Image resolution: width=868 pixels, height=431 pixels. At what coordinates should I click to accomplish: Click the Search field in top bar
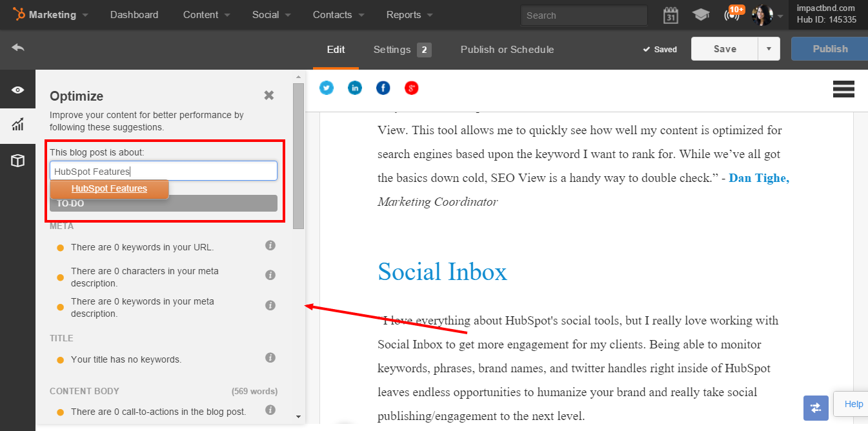583,15
